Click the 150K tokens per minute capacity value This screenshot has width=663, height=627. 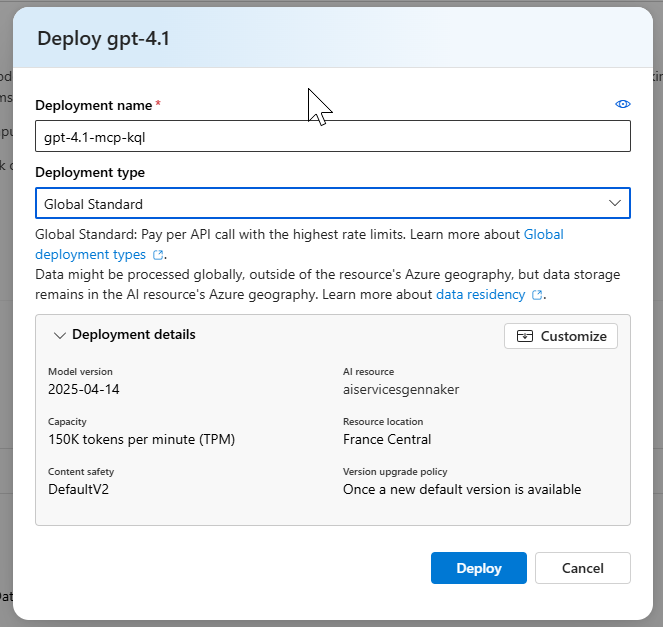tap(141, 439)
